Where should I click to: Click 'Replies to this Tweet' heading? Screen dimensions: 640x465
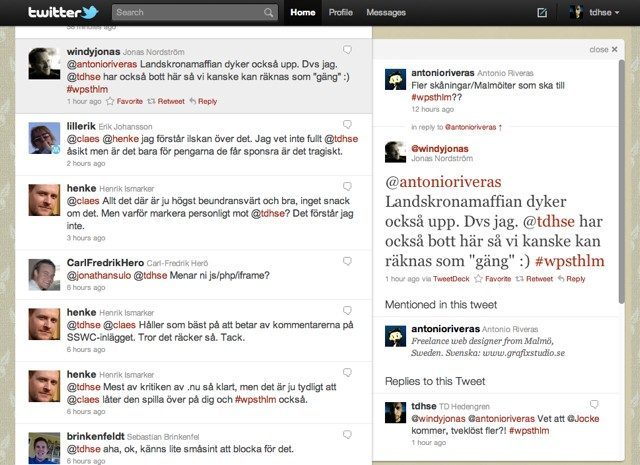point(435,381)
